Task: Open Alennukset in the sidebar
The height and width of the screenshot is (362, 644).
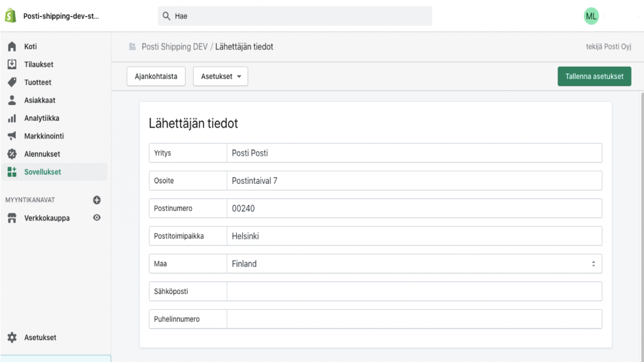Action: 42,154
